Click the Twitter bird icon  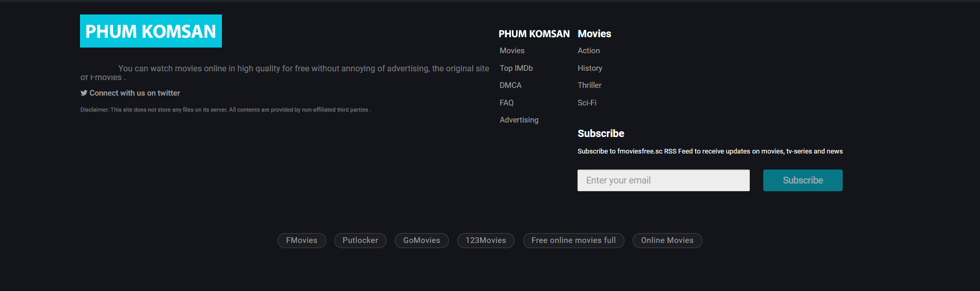click(x=84, y=93)
